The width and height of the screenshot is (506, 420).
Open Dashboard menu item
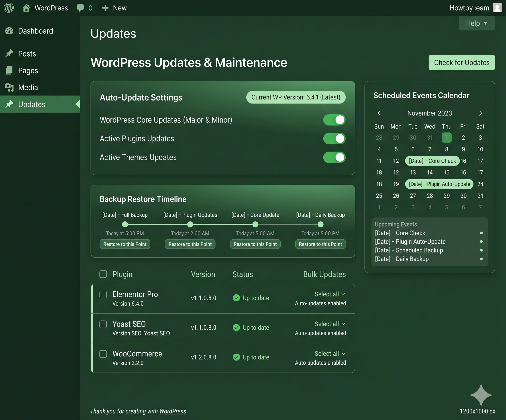pos(40,31)
